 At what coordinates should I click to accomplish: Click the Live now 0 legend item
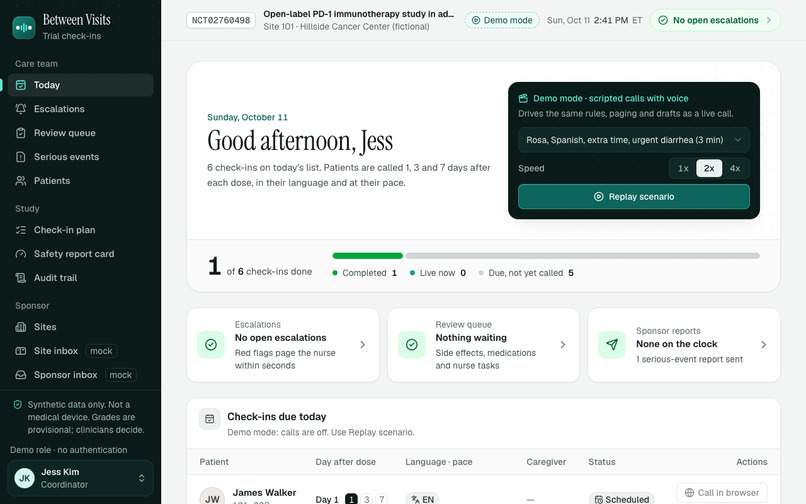438,273
